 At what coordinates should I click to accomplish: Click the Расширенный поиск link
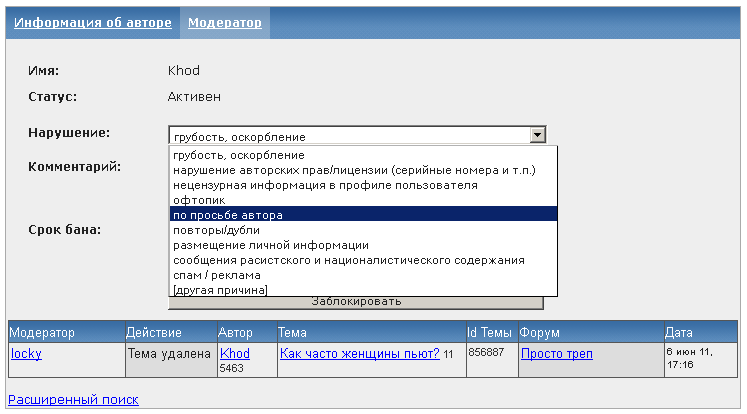(73, 400)
